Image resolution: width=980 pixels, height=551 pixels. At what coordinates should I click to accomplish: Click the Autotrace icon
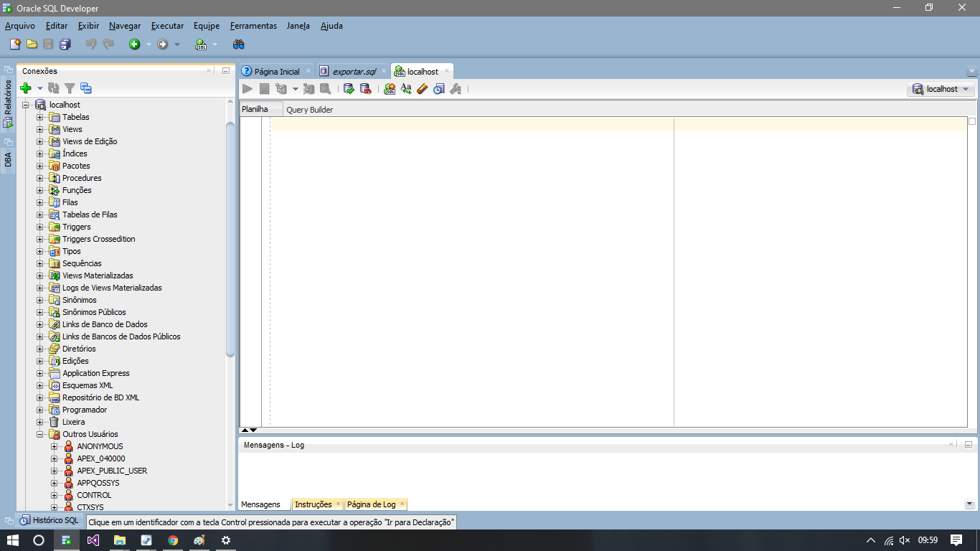(x=309, y=89)
